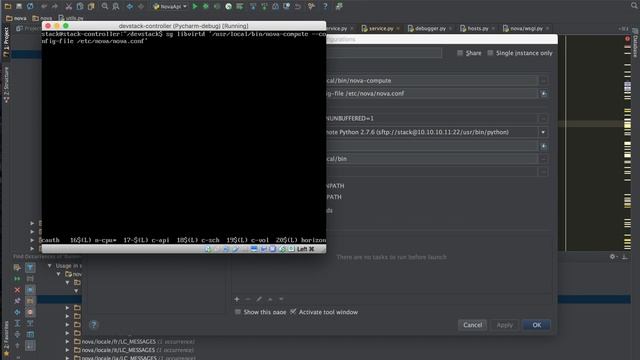Image resolution: width=640 pixels, height=360 pixels.
Task: Toggle the Show this page checkbox
Action: (x=238, y=312)
